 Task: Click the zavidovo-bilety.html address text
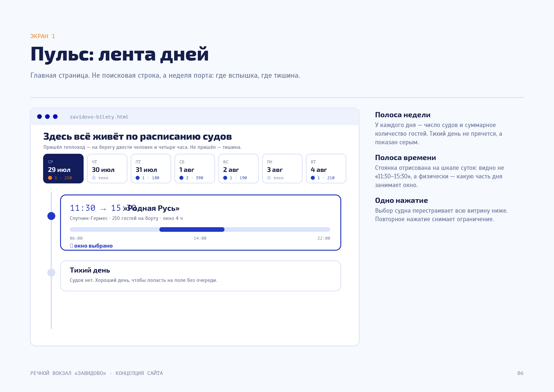coord(99,117)
